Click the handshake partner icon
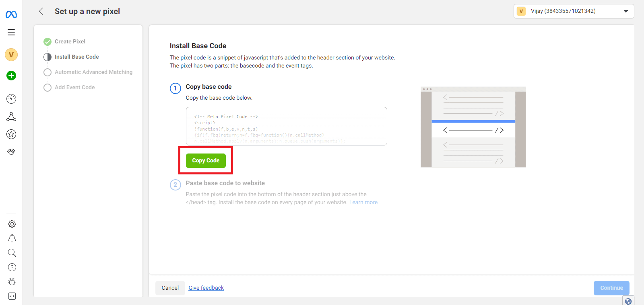Image resolution: width=644 pixels, height=305 pixels. (x=11, y=152)
